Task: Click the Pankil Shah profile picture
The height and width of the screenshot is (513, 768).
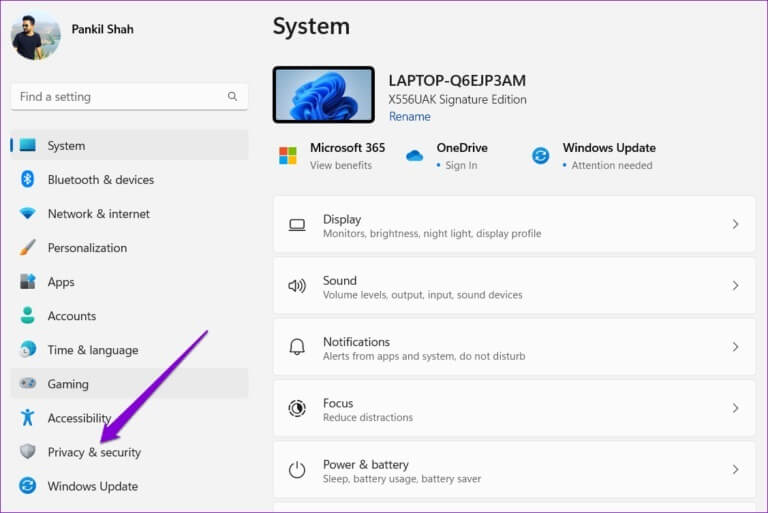Action: coord(36,36)
